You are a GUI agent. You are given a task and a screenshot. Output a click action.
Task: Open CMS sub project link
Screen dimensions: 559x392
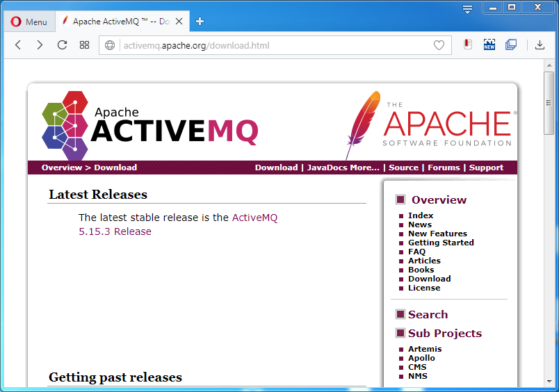(x=417, y=367)
